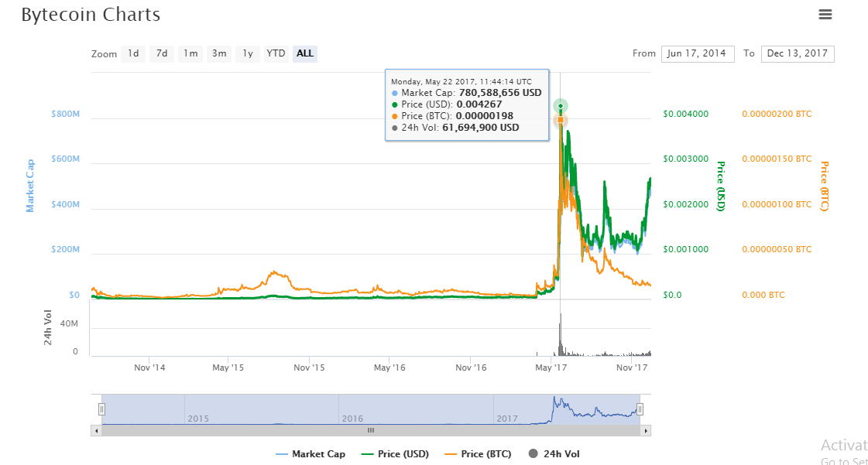Click the scrollbar left arrow
This screenshot has height=465, width=868.
click(96, 430)
